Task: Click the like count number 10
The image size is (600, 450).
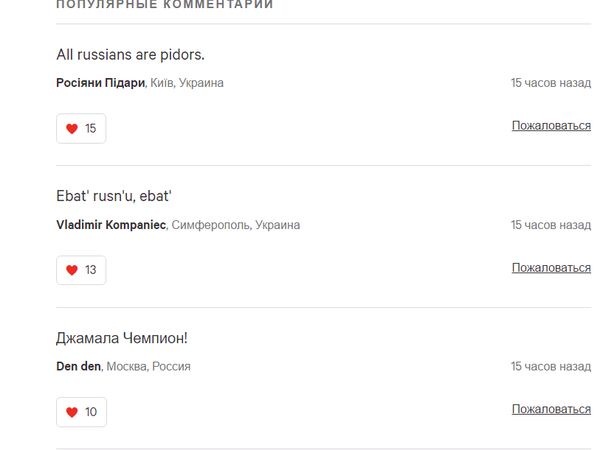Action: 91,412
